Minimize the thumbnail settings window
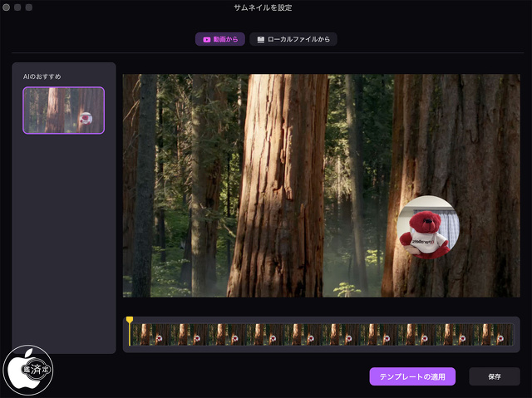The width and height of the screenshot is (532, 398). coord(17,7)
